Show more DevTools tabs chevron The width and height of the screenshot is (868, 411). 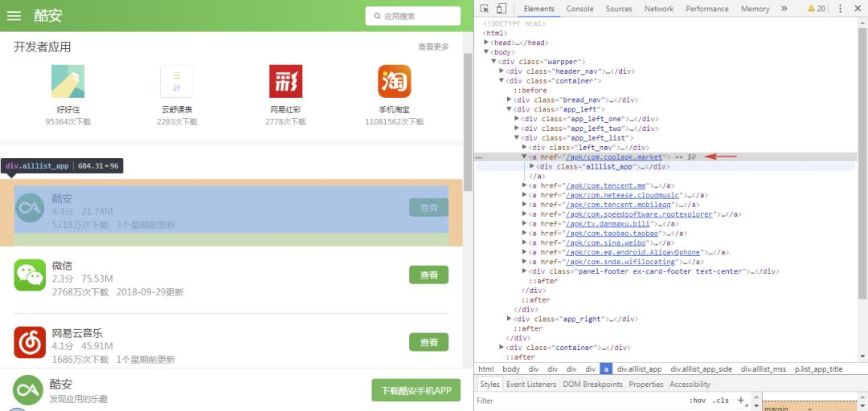click(x=784, y=8)
